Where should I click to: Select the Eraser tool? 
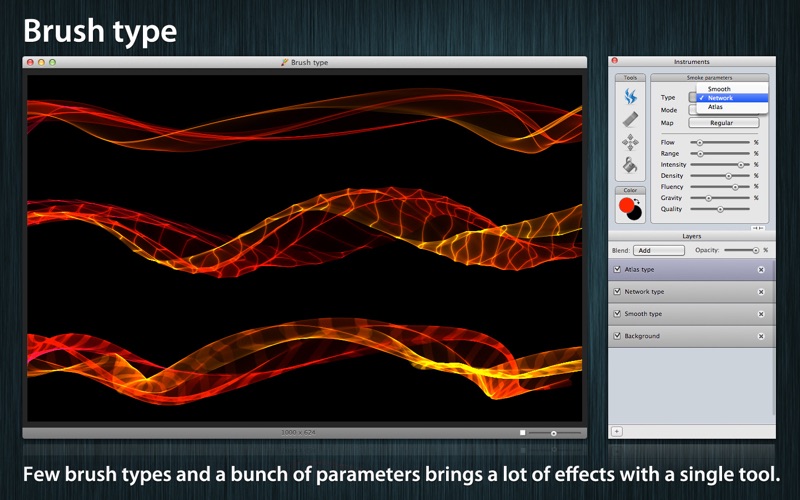(630, 119)
